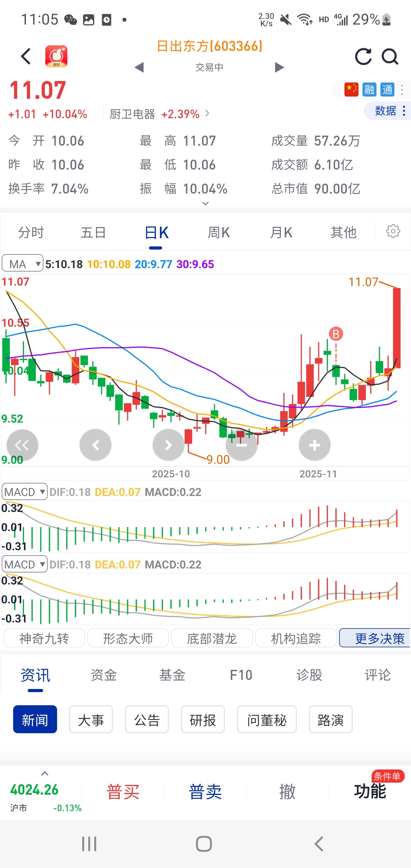
Task: Select 大事 events filter
Action: click(x=91, y=720)
